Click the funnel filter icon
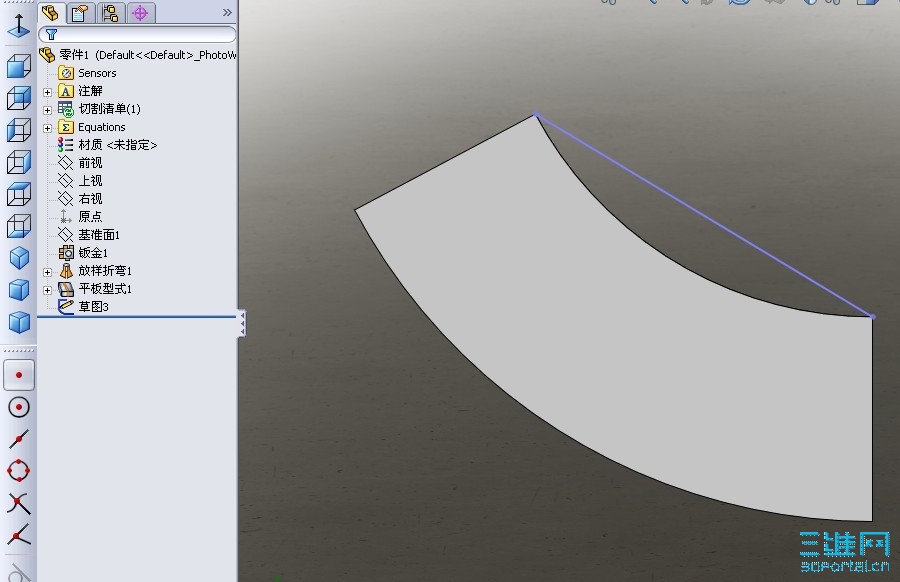This screenshot has height=582, width=900. [52, 34]
